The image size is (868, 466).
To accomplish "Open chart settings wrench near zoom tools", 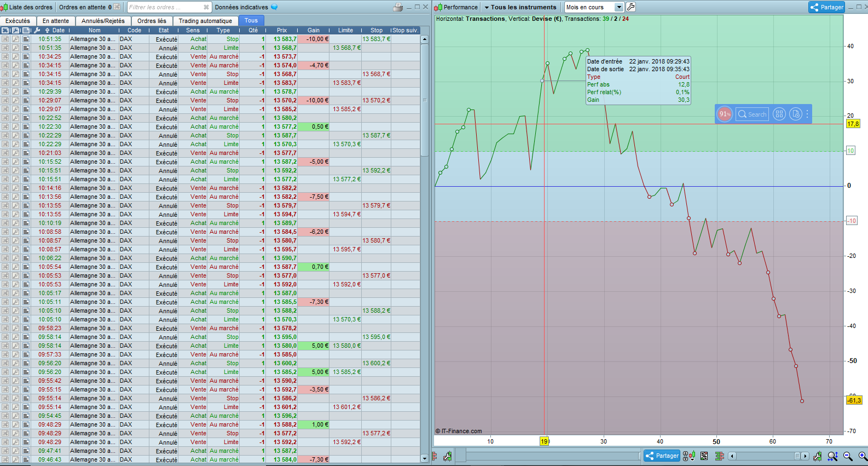I will tap(817, 456).
